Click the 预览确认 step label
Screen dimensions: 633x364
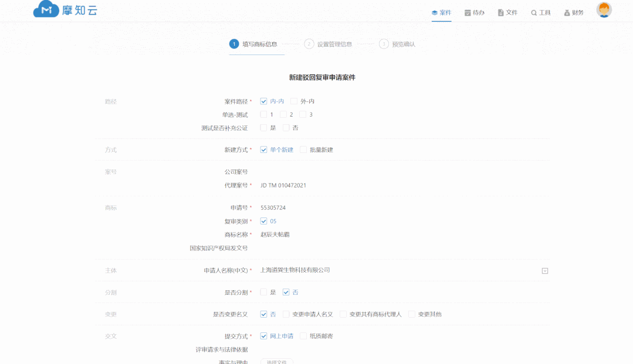coord(404,45)
